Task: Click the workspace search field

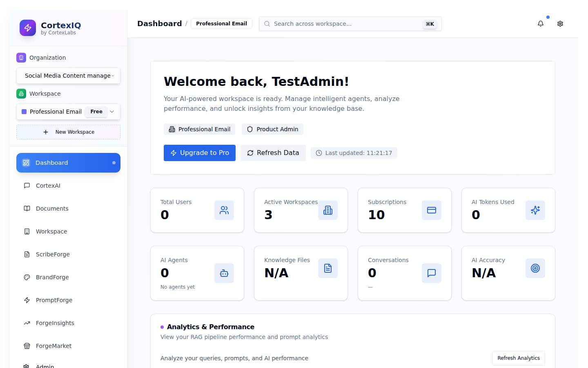Action: (350, 24)
